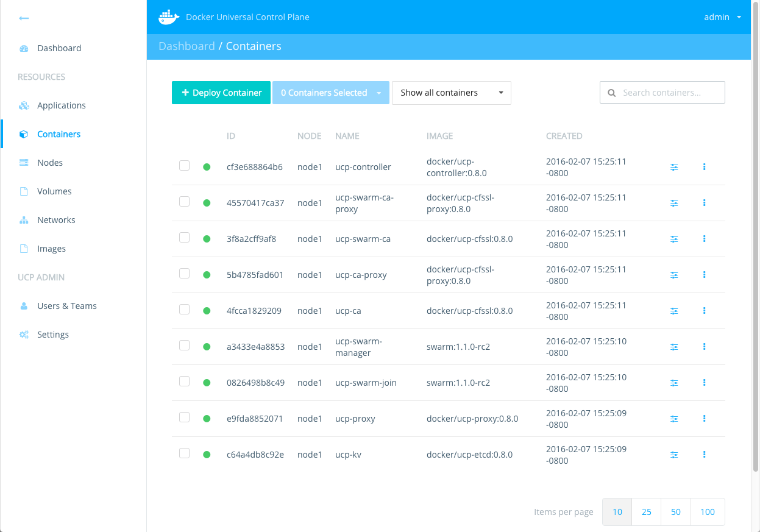The image size is (760, 532).
Task: Open the 0 Containers Selected dropdown
Action: coord(330,93)
